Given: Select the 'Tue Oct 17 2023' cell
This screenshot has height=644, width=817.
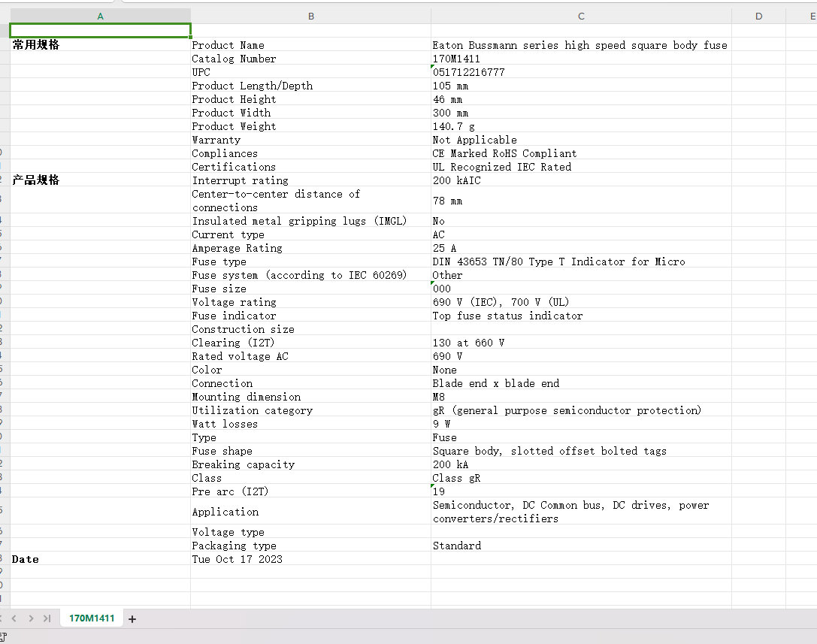Looking at the screenshot, I should tap(311, 559).
